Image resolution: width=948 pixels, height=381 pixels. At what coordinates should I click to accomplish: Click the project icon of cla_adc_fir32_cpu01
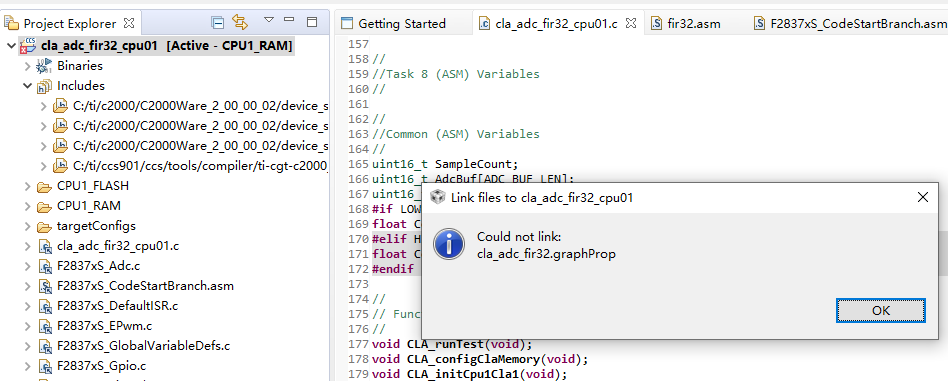point(27,45)
